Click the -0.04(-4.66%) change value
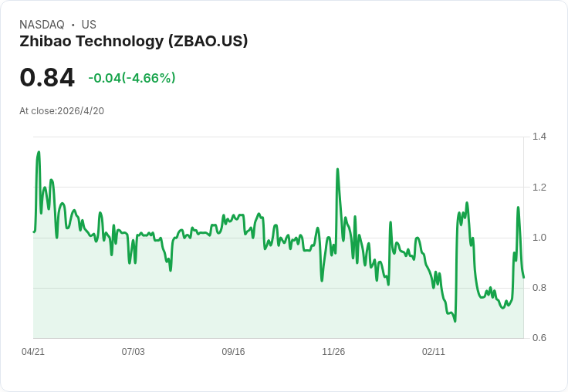 (132, 78)
